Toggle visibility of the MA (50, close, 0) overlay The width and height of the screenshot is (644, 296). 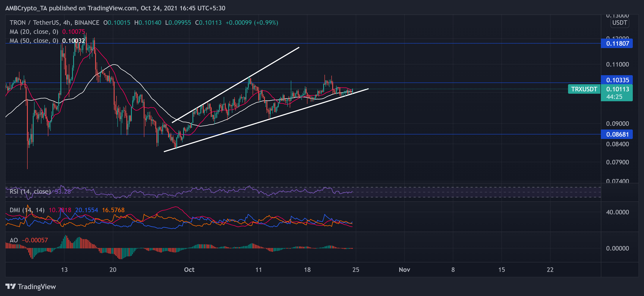pos(34,41)
